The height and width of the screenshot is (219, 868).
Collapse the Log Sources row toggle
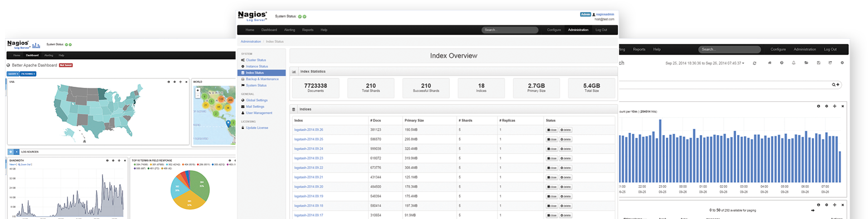[16, 151]
